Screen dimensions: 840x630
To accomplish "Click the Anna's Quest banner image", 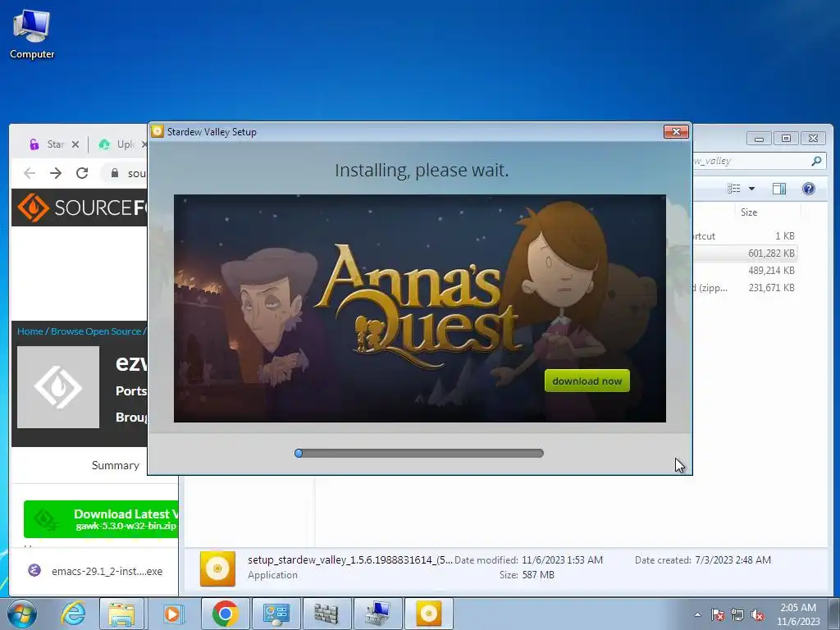I will [419, 308].
